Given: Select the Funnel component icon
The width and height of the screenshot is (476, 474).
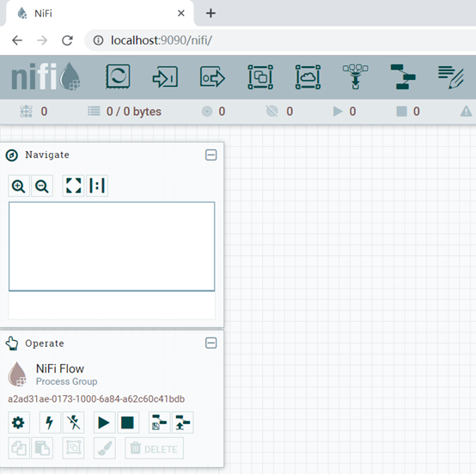Looking at the screenshot, I should 356,76.
